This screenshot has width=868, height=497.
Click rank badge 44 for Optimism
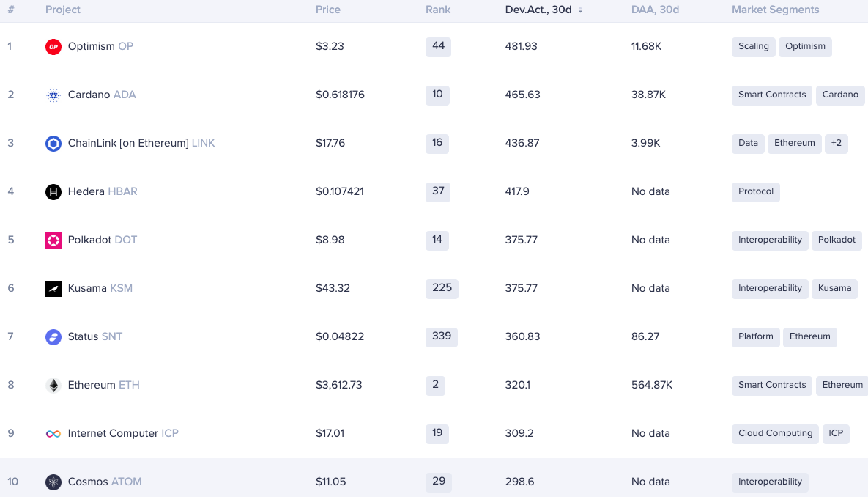(x=439, y=46)
